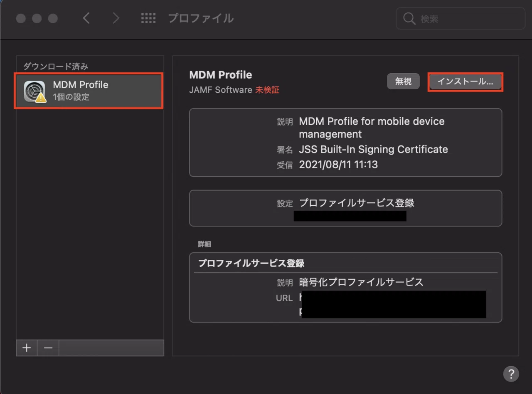Click the プロファイルサービス登録 details heading
The width and height of the screenshot is (532, 394).
(251, 263)
